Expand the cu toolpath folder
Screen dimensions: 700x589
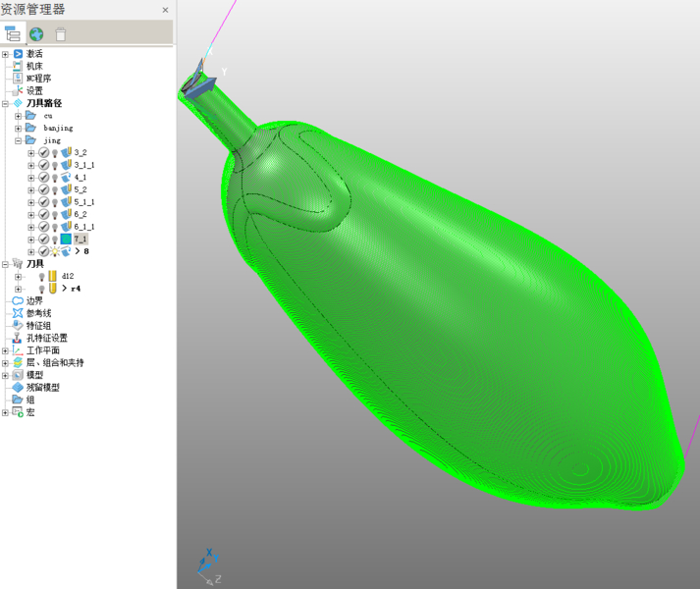tap(18, 116)
